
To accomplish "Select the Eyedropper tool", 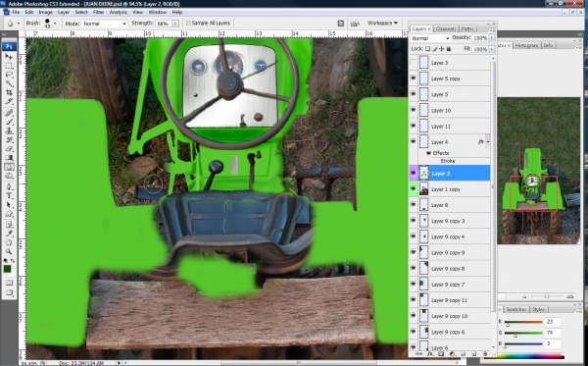I will (x=9, y=234).
